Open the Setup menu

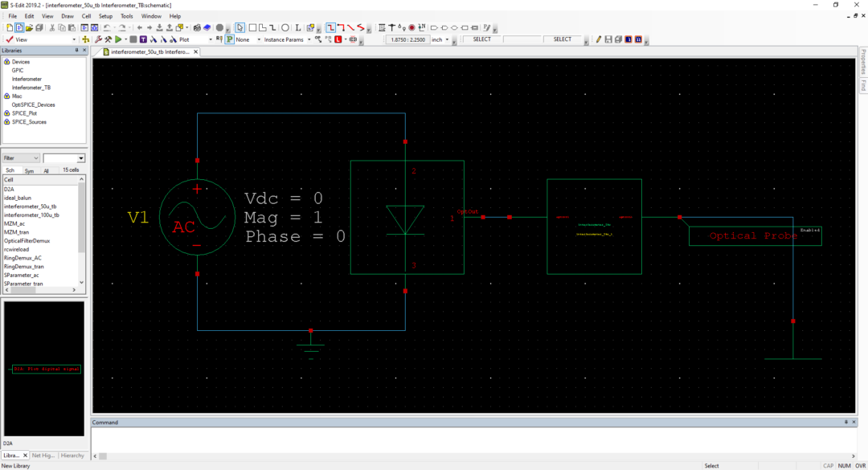(105, 16)
